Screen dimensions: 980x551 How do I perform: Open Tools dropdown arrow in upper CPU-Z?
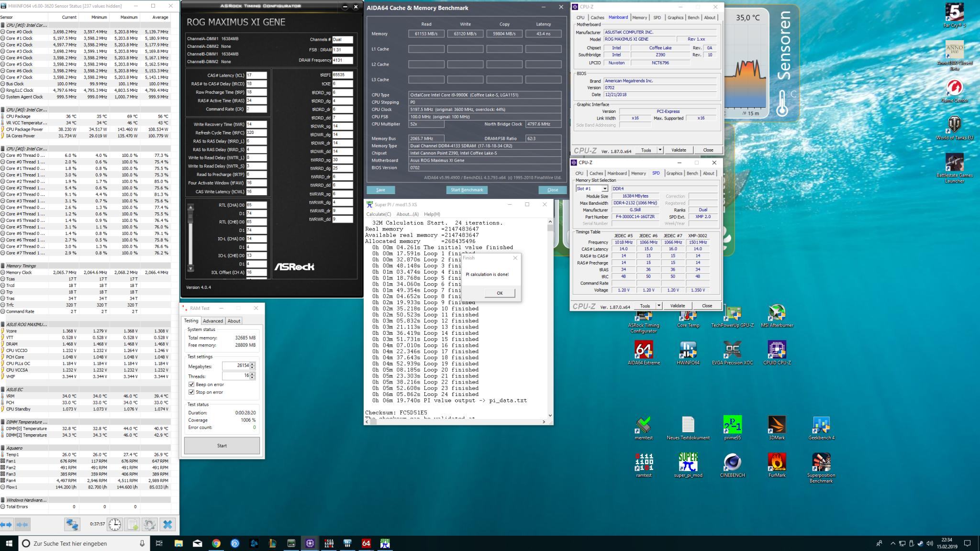[660, 150]
